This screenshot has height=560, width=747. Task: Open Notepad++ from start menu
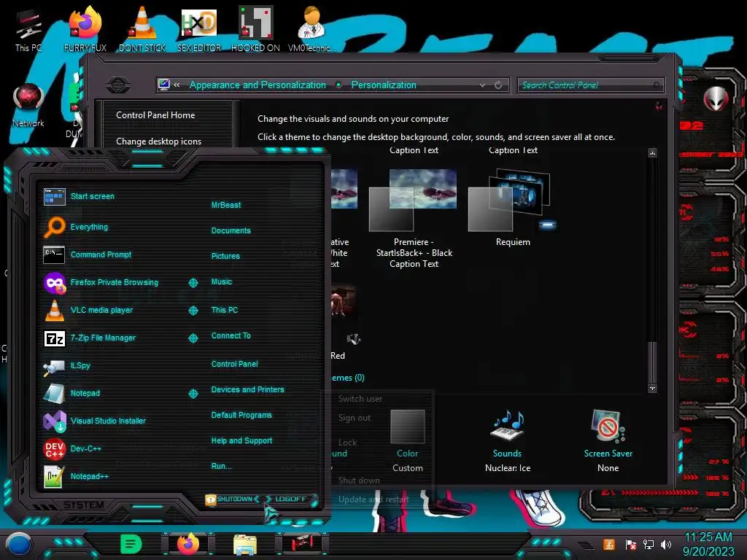click(x=90, y=476)
